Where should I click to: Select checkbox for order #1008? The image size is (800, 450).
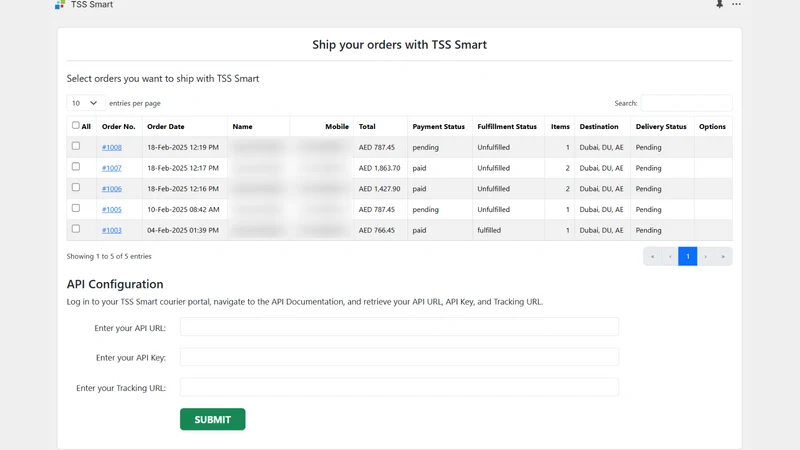[x=76, y=146]
